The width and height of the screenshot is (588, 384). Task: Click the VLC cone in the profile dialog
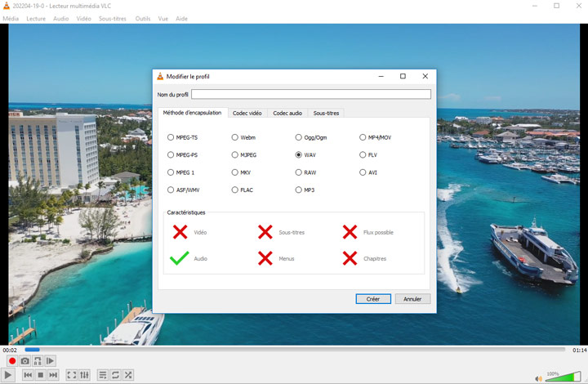tap(160, 76)
